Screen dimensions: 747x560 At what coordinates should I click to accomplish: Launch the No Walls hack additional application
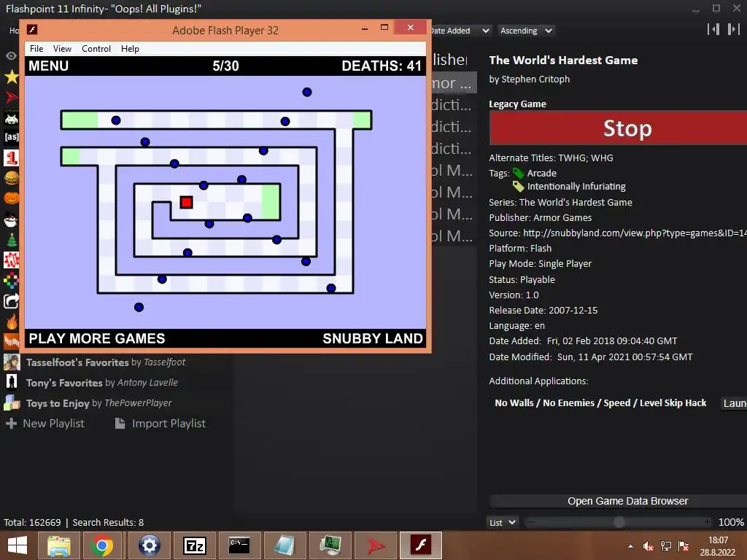coord(735,403)
